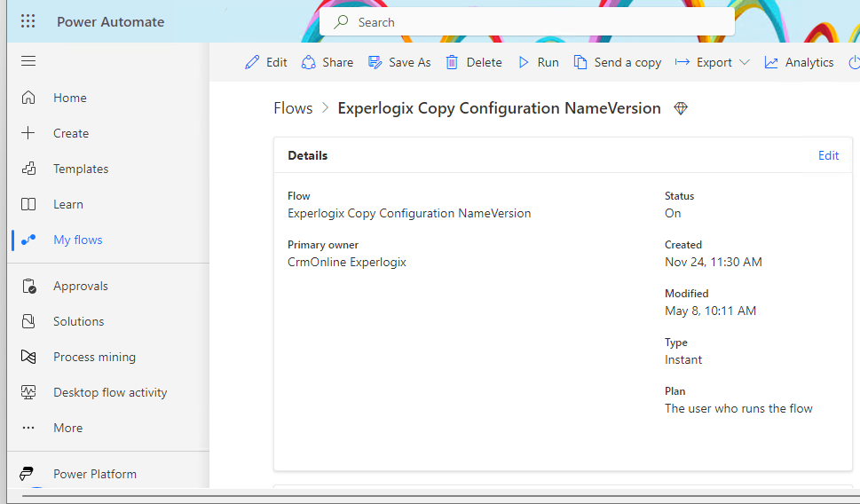Open Home in the sidebar
Viewport: 860px width, 504px height.
point(69,98)
